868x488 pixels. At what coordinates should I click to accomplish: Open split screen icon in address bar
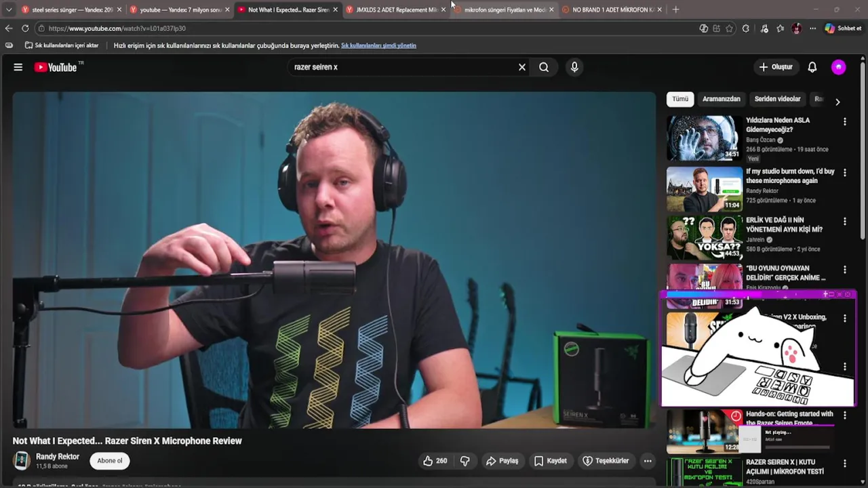pos(717,28)
